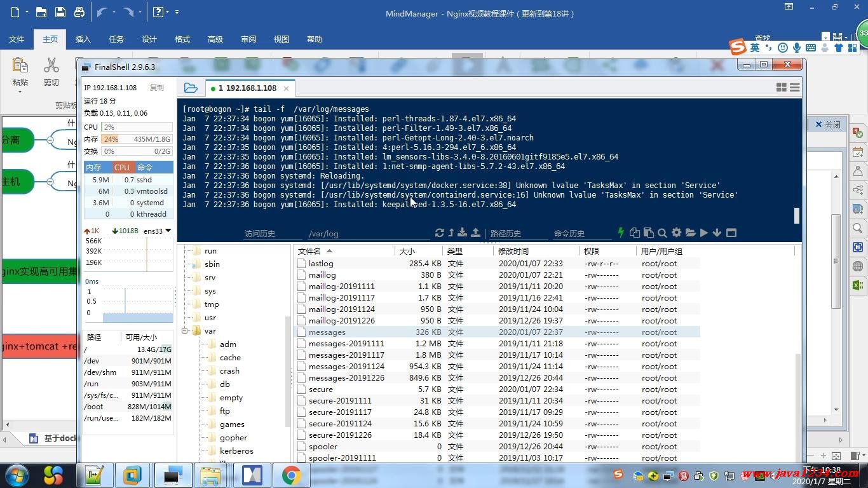Image resolution: width=868 pixels, height=488 pixels.
Task: Sort processes by CPU column header
Action: pyautogui.click(x=122, y=167)
